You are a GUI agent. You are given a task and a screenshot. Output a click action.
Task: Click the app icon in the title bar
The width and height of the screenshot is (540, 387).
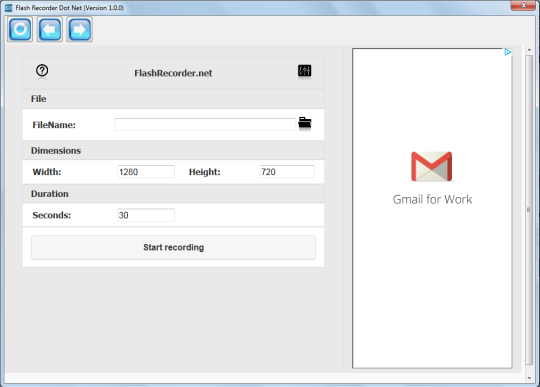tap(9, 8)
